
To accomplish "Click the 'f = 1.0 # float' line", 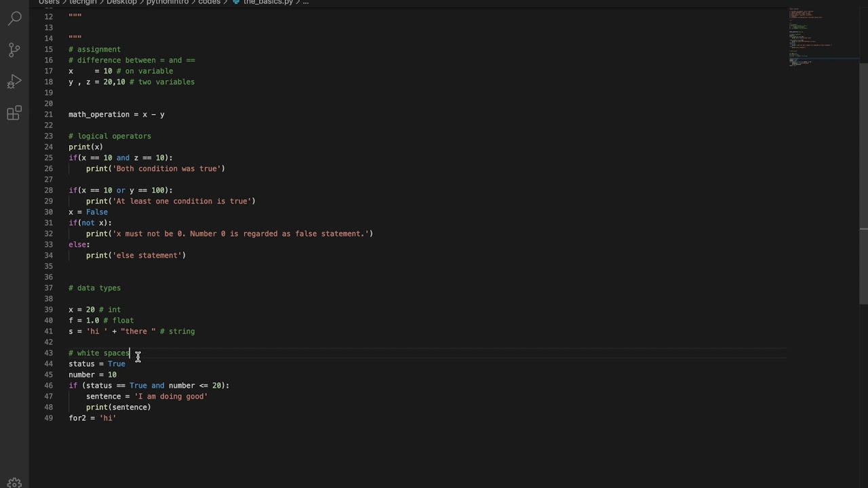I will [x=101, y=321].
